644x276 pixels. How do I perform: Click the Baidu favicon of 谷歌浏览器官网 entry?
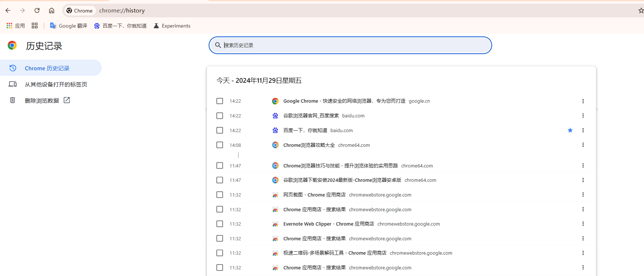click(x=275, y=116)
